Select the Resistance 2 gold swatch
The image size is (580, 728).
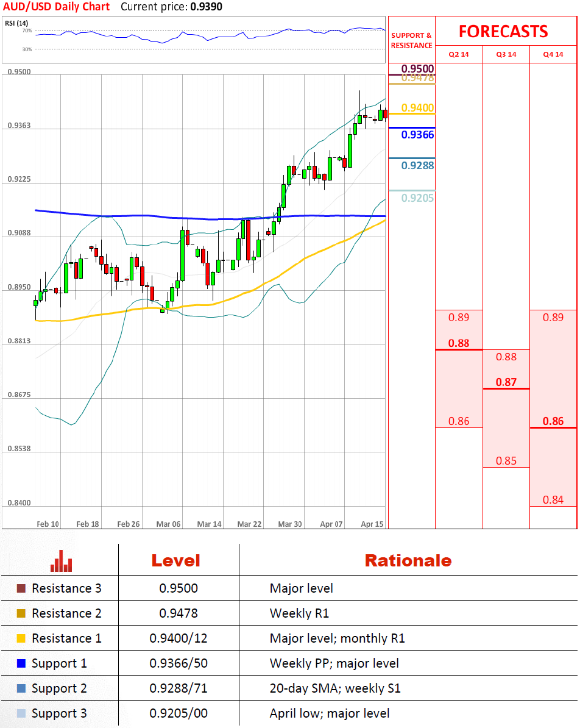21,613
